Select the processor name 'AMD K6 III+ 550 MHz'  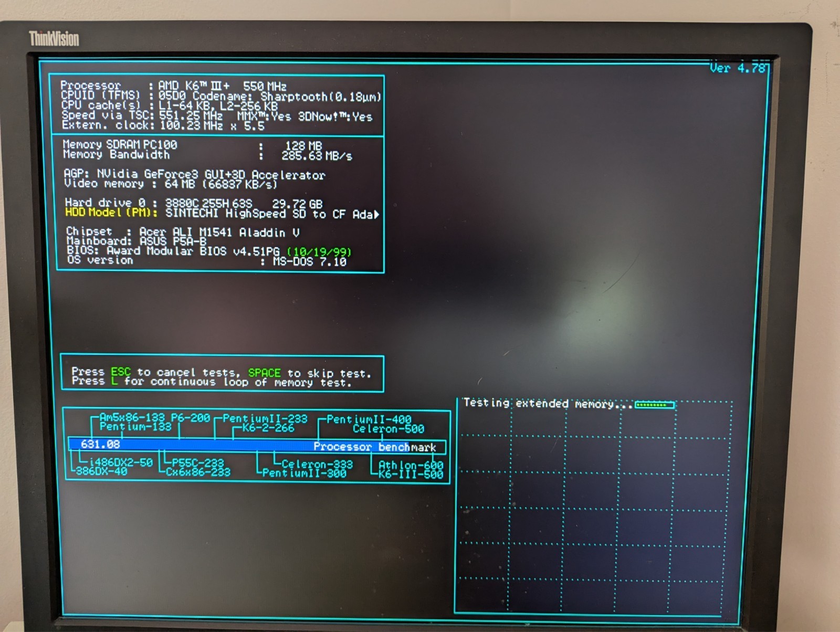[223, 86]
